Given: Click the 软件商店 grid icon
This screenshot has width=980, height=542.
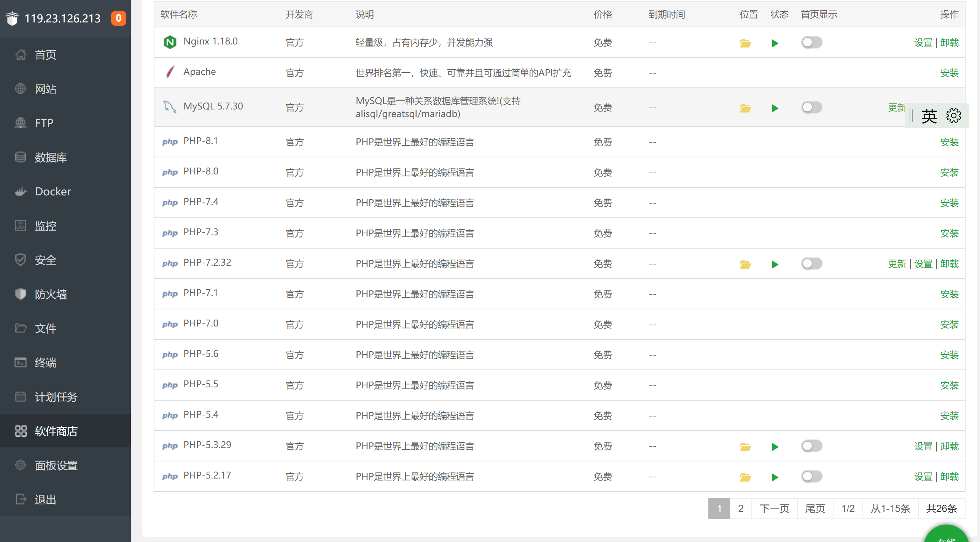Looking at the screenshot, I should coord(21,431).
